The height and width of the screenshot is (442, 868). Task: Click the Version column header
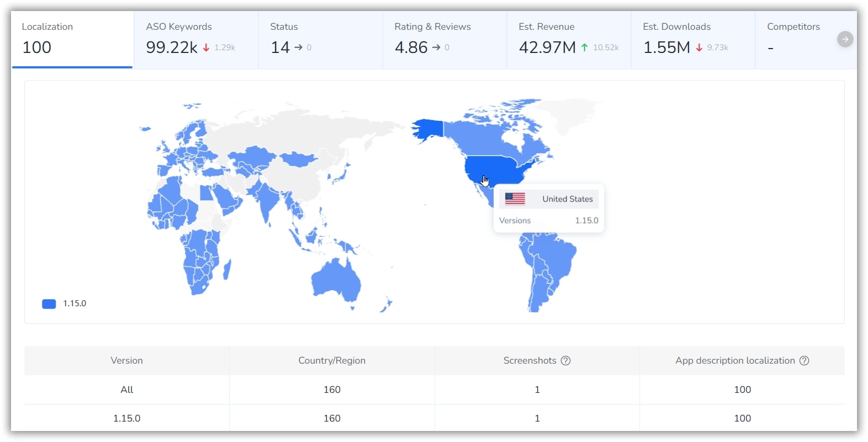point(126,361)
